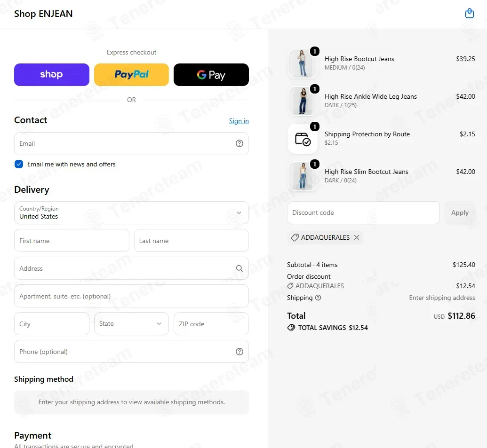Viewport: 487px width, 448px height.
Task: Click the Enter shipping address text
Action: tap(442, 298)
